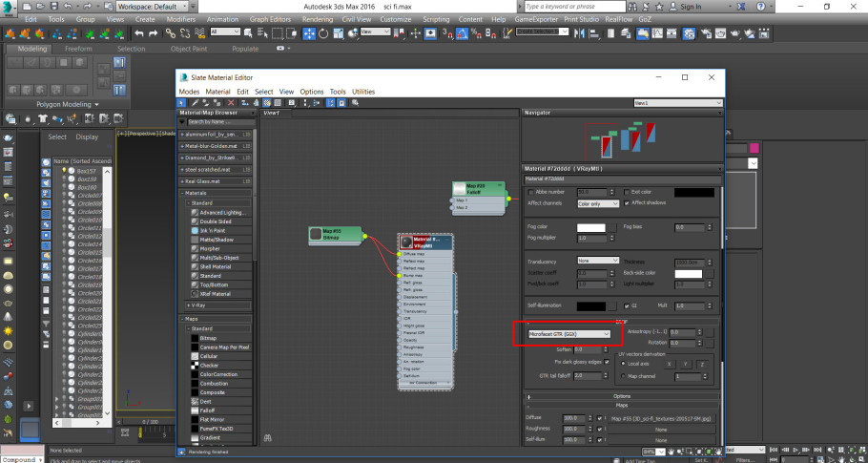Open the Render Setup icon
The height and width of the screenshot is (463, 868).
tap(705, 33)
